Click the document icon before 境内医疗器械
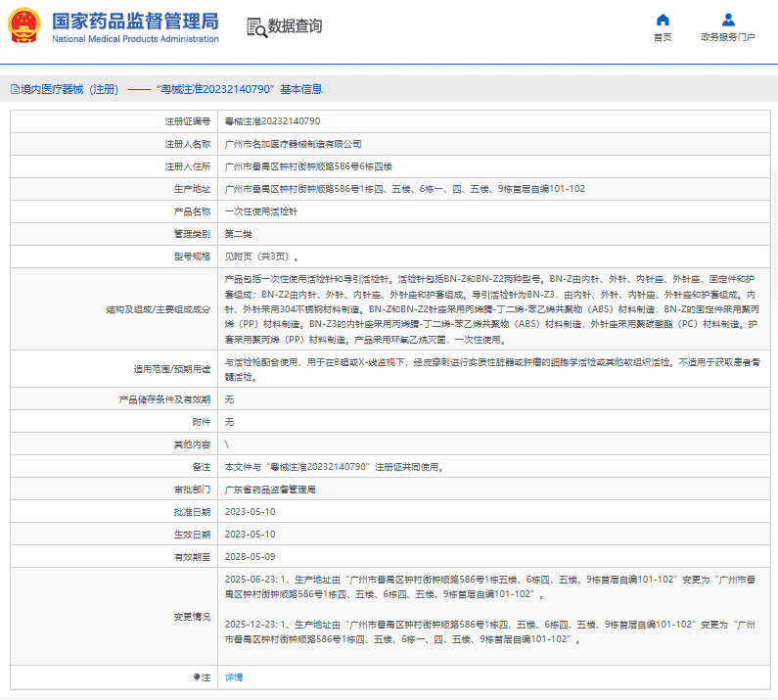Viewport: 778px width, 700px height. tap(13, 88)
